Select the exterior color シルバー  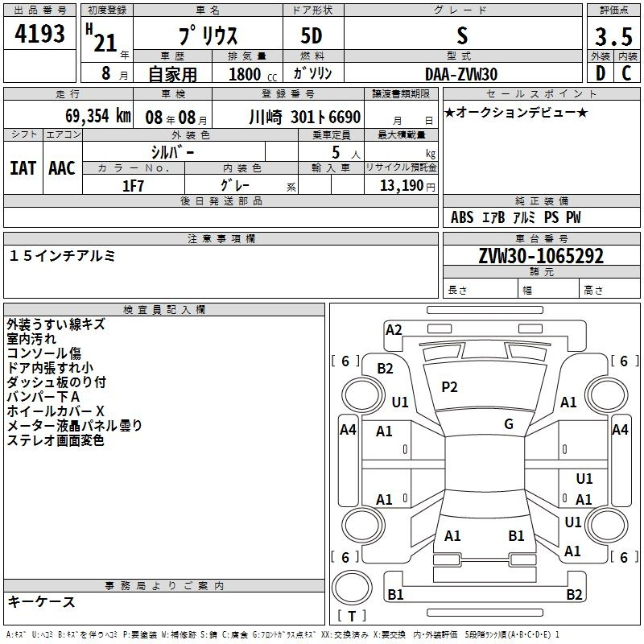(x=172, y=152)
